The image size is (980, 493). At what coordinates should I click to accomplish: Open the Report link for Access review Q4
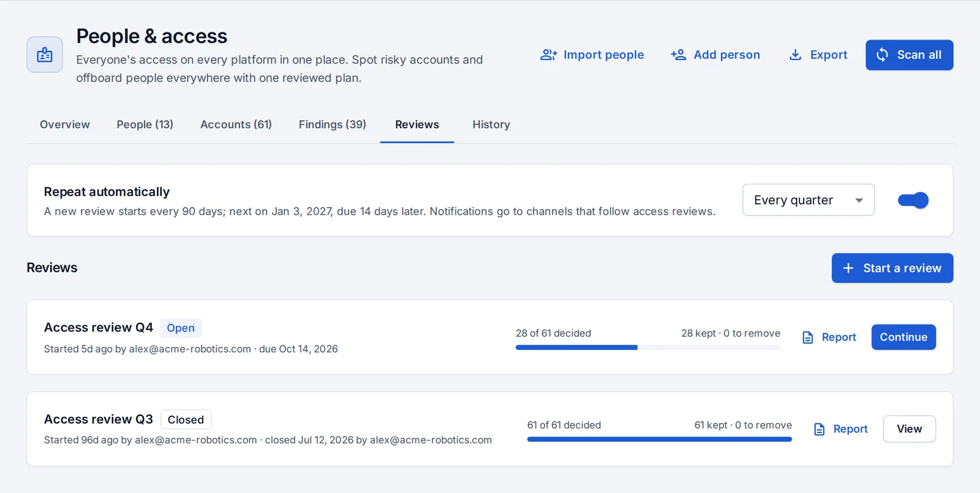(x=829, y=337)
